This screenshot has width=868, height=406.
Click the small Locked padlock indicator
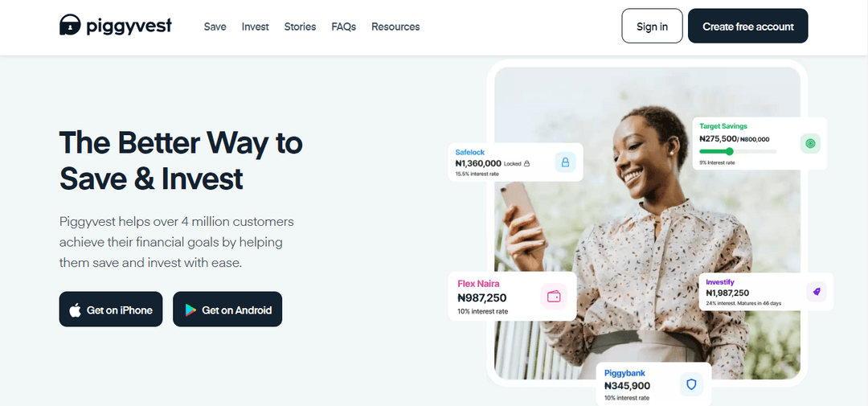click(x=526, y=163)
